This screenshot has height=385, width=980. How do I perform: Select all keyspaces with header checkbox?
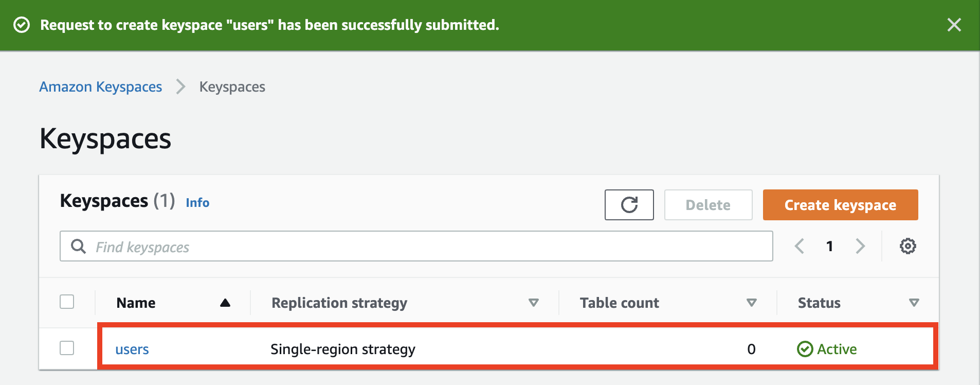(67, 302)
